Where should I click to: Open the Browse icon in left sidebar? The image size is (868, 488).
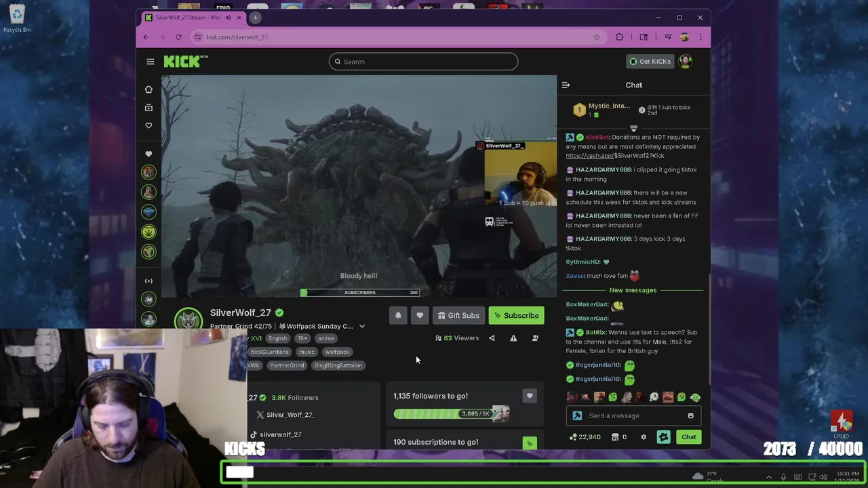point(149,108)
